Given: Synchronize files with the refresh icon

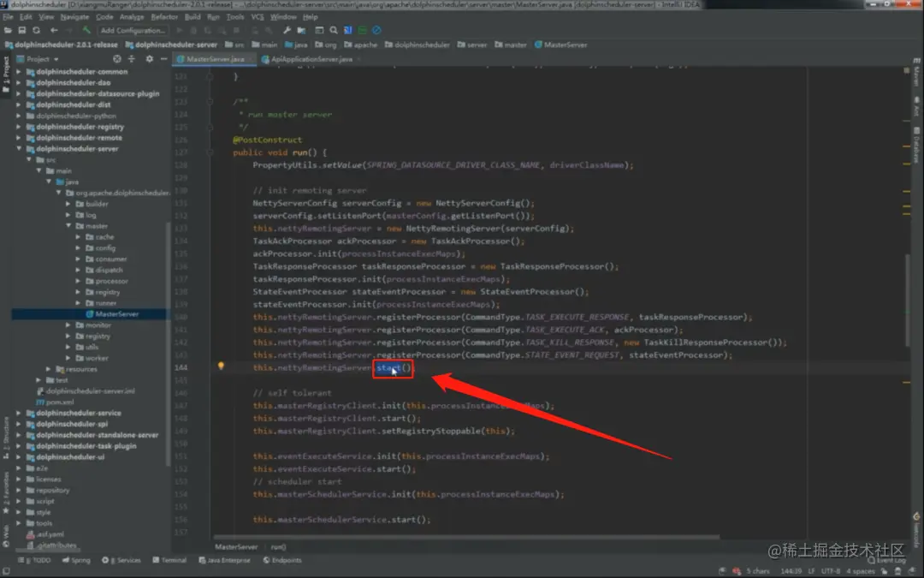Looking at the screenshot, I should 37,30.
